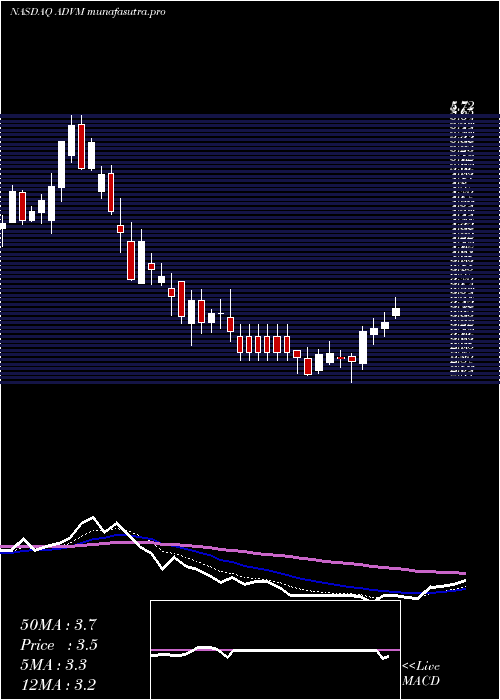Click the top price value on the axis
Screen dimensions: 500x700
click(462, 106)
